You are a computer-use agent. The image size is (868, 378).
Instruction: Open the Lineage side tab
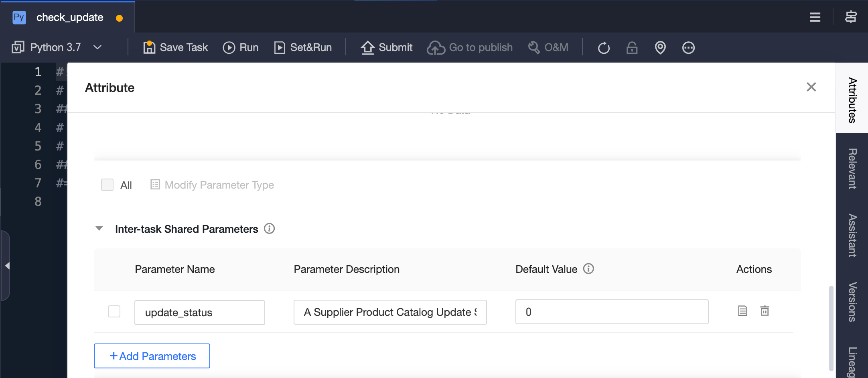852,362
